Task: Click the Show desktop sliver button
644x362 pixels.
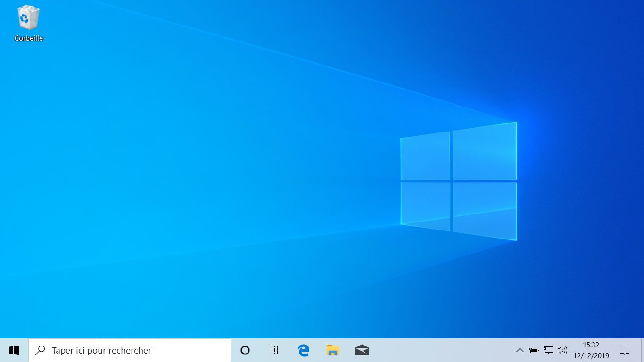Action: pyautogui.click(x=643, y=350)
